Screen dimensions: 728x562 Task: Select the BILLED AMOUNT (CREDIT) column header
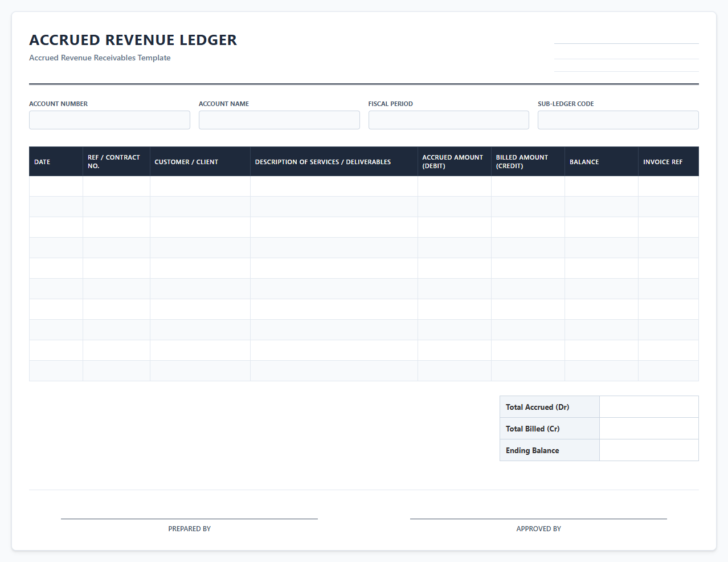pos(528,162)
